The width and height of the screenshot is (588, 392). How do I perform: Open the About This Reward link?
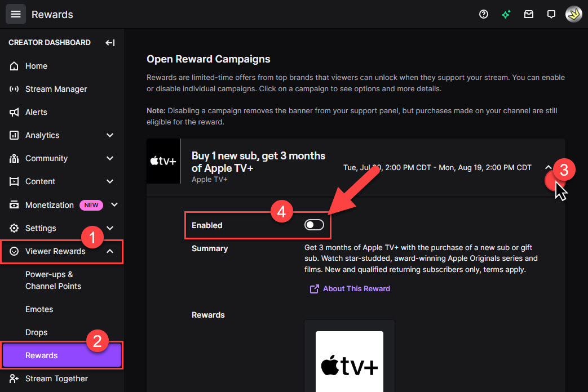pos(355,288)
